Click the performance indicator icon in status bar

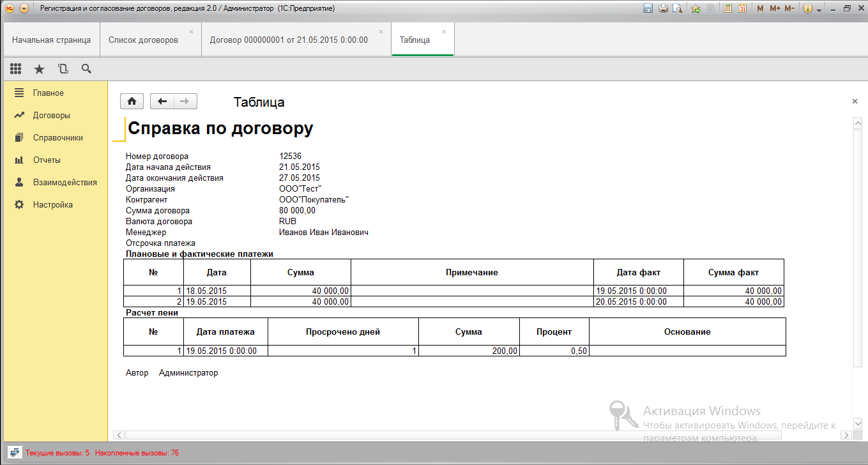click(14, 453)
